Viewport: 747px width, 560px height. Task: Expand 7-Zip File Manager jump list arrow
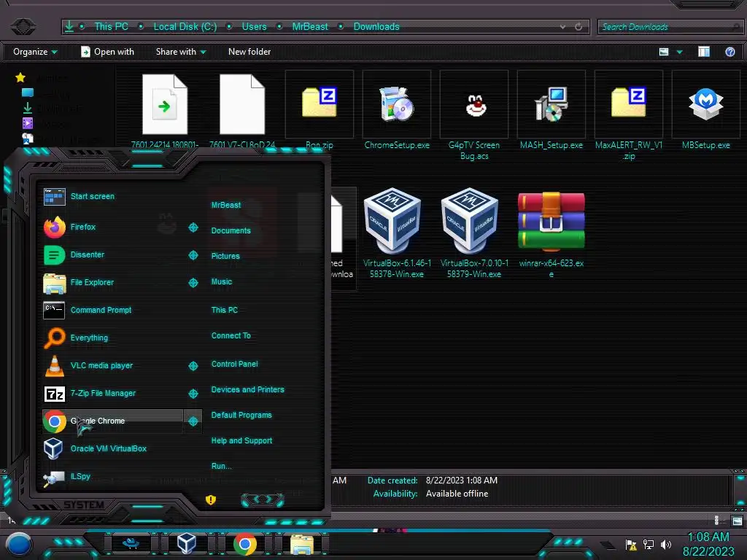pyautogui.click(x=193, y=393)
